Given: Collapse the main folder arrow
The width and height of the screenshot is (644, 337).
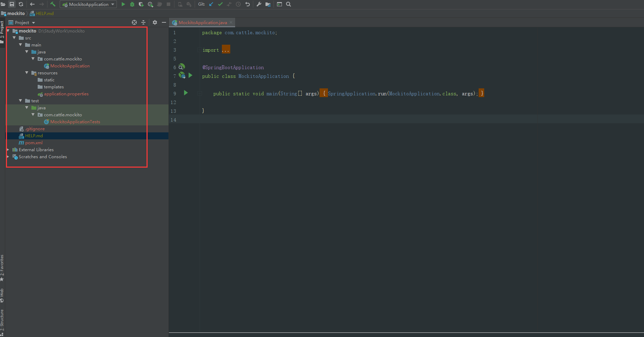Looking at the screenshot, I should point(21,45).
